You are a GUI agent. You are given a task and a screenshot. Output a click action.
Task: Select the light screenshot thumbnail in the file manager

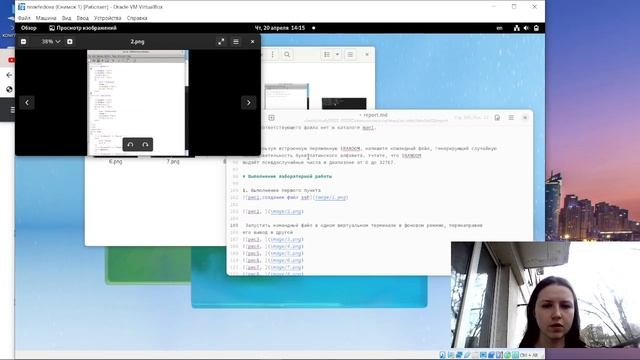pyautogui.click(x=287, y=96)
